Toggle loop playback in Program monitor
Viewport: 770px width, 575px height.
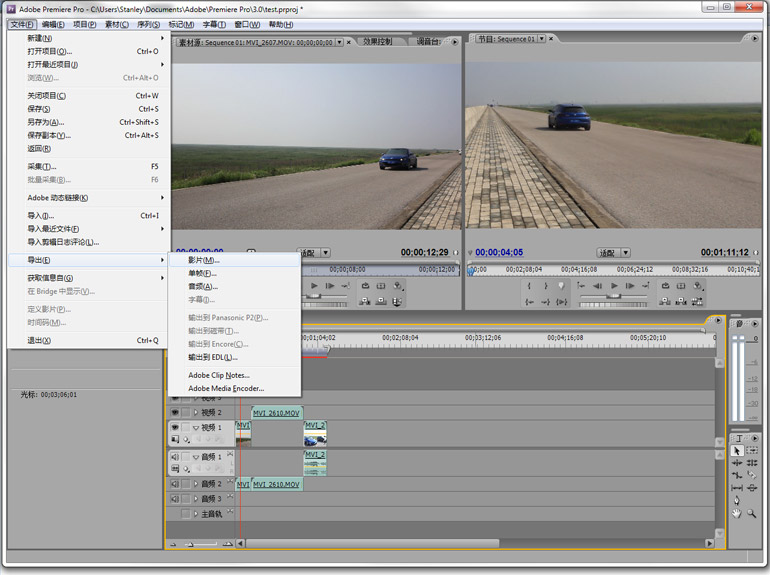665,286
